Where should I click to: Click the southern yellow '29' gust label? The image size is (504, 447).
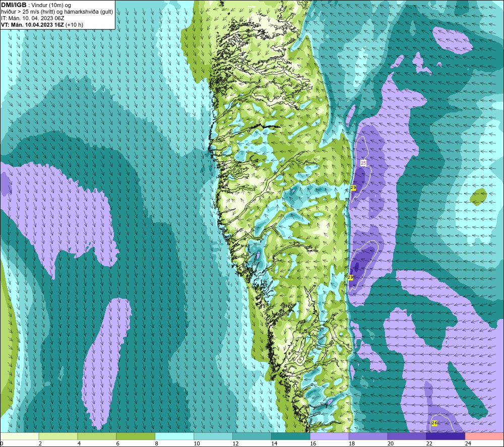point(350,277)
